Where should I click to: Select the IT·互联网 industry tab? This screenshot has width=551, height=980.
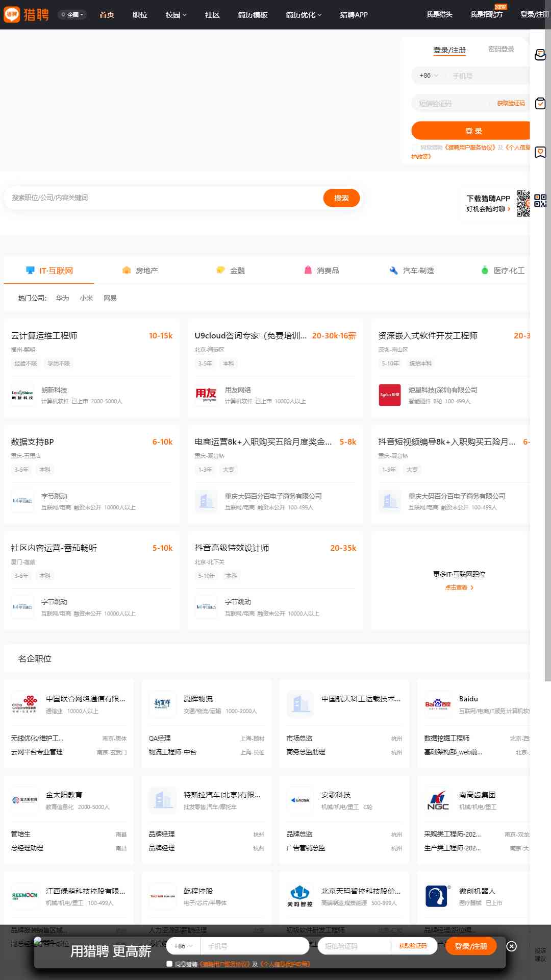[49, 271]
